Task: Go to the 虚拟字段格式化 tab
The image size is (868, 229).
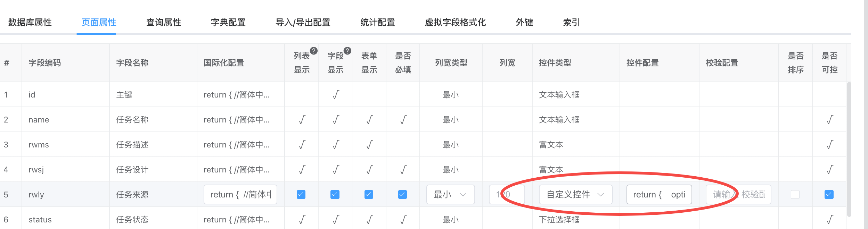Action: [455, 23]
